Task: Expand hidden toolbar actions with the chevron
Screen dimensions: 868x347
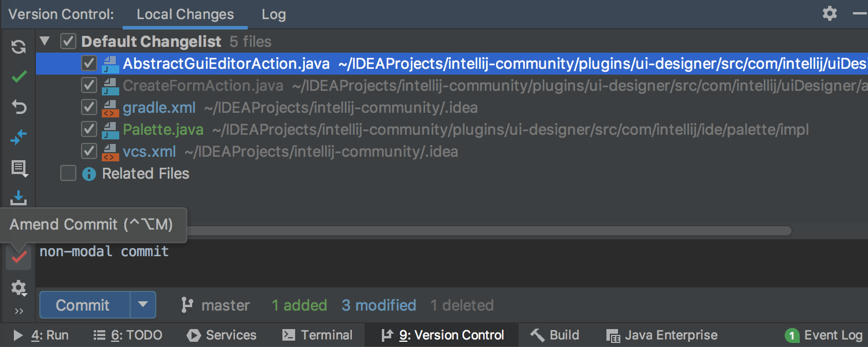Action: tap(18, 311)
